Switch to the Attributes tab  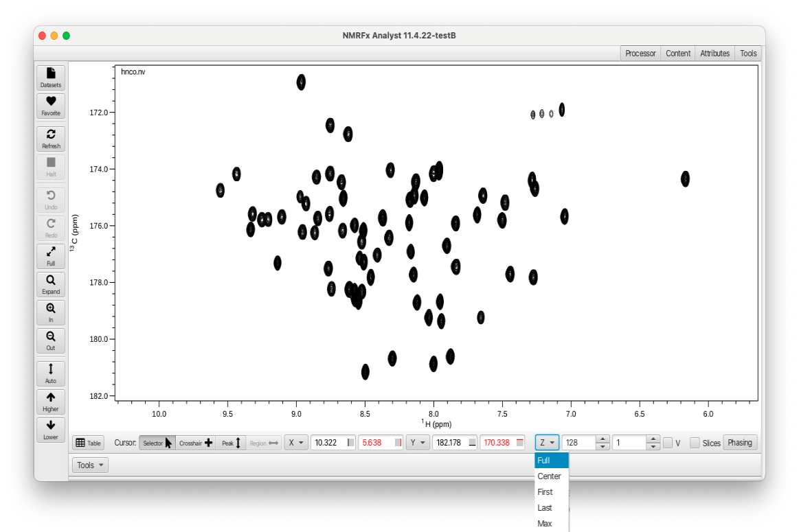coord(714,54)
